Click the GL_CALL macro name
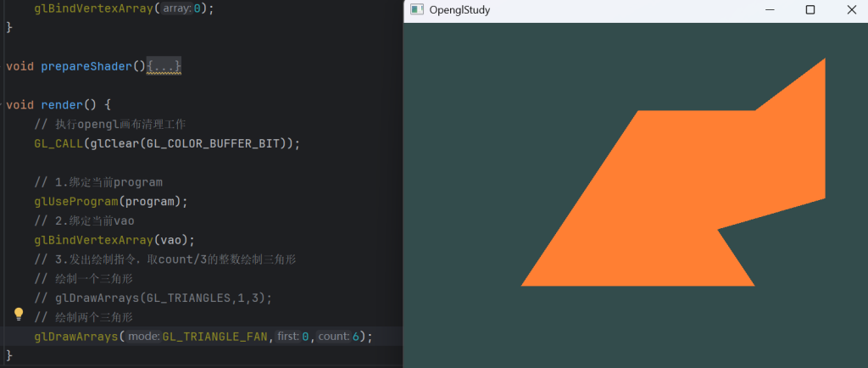 point(58,143)
